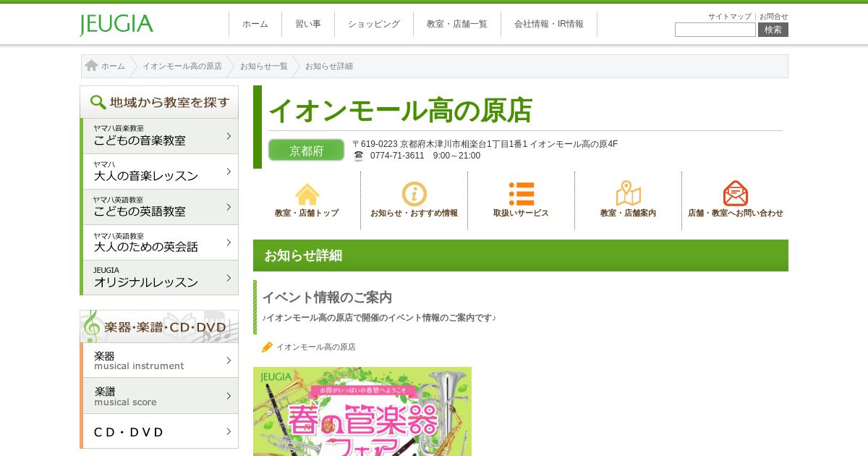868x456 pixels.
Task: Open ショッピング menu item
Action: 374,24
